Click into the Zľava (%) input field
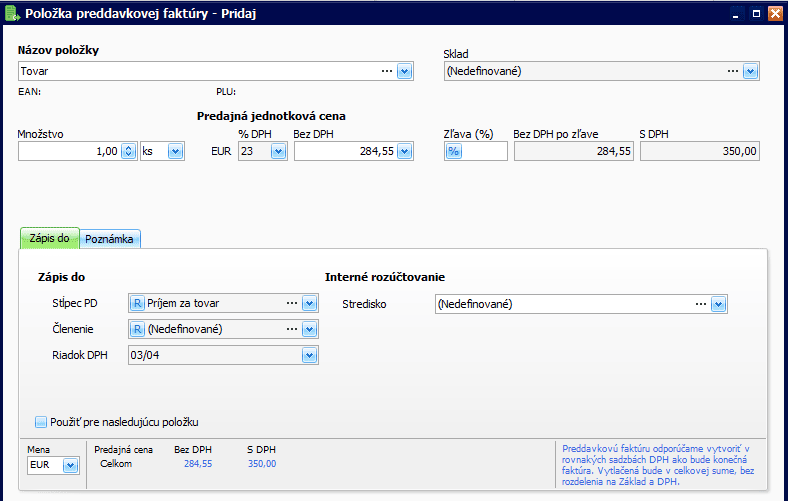This screenshot has width=788, height=501. (485, 151)
